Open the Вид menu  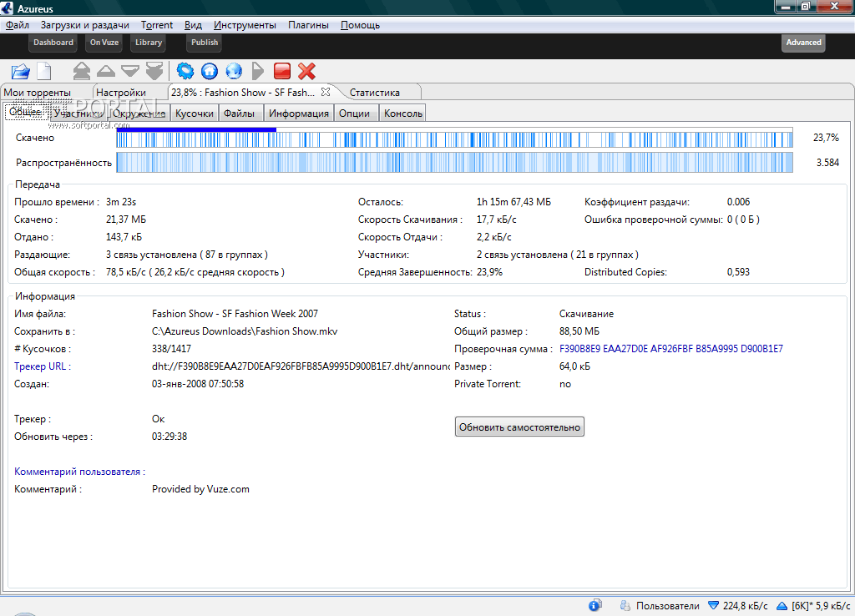click(193, 25)
